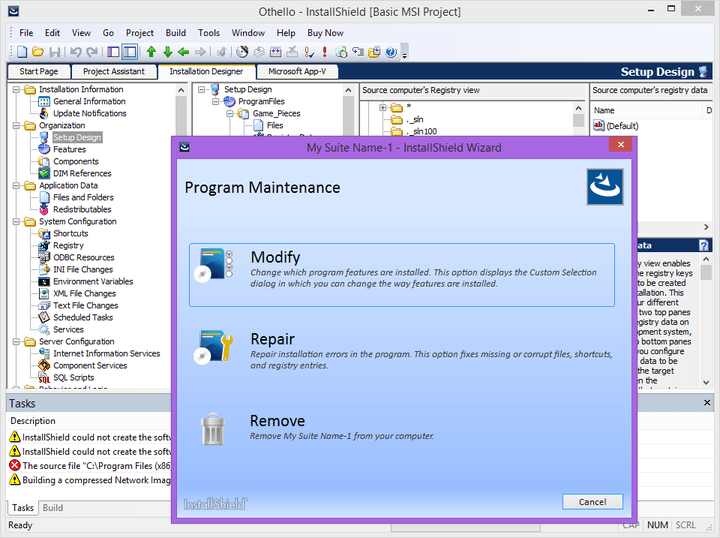Click Cancel in InstallShield Wizard

592,502
